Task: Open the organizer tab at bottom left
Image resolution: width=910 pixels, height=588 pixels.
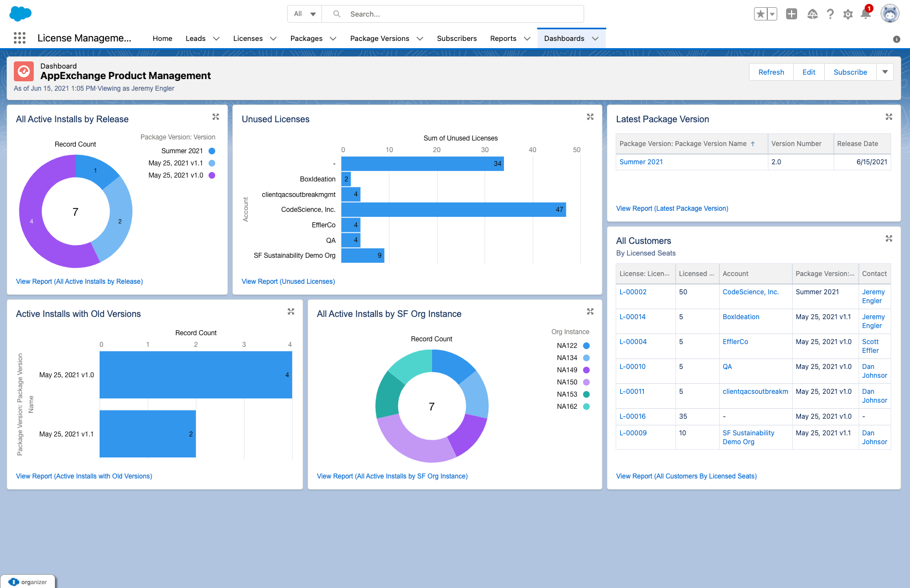Action: pyautogui.click(x=28, y=581)
